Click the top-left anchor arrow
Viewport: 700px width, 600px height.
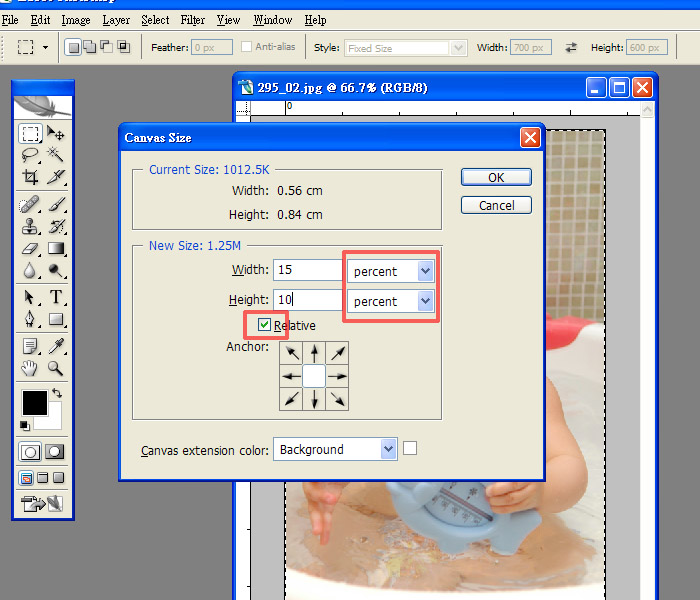tap(291, 353)
